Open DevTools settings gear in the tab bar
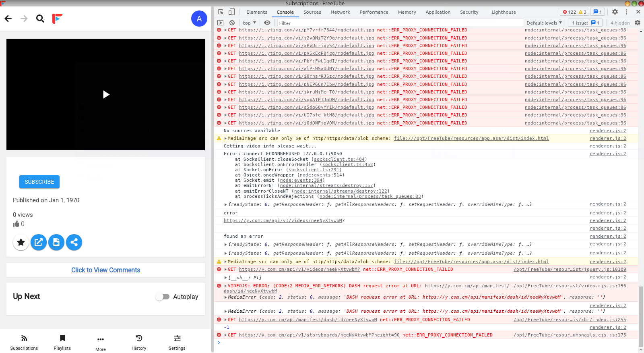The height and width of the screenshot is (353, 644). click(615, 12)
